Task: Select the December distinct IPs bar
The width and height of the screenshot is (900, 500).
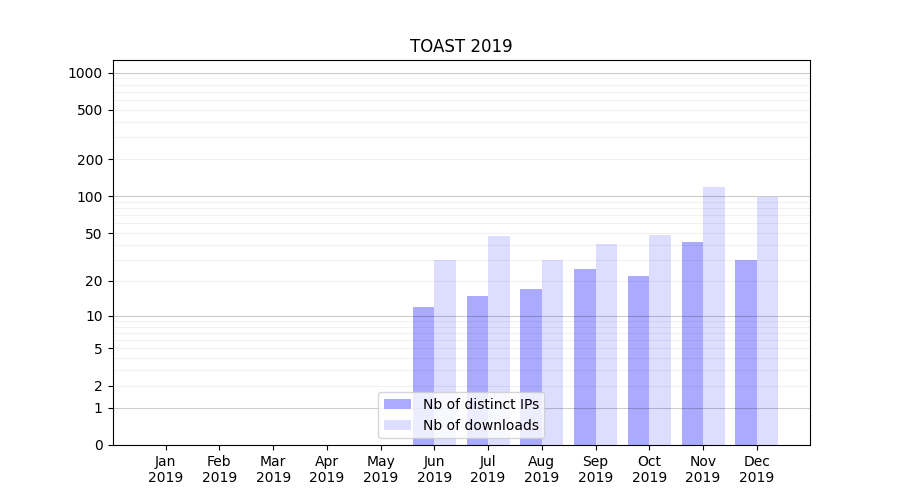Action: [x=746, y=352]
